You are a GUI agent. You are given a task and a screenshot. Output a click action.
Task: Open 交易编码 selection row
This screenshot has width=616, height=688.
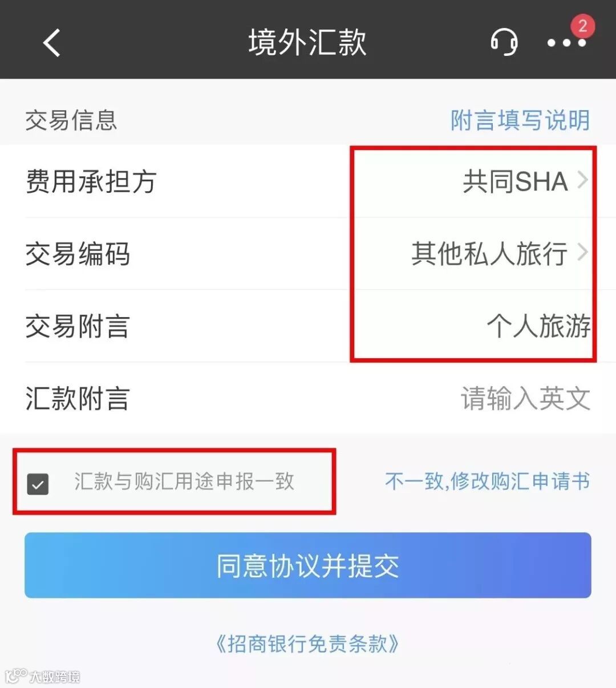coord(308,254)
